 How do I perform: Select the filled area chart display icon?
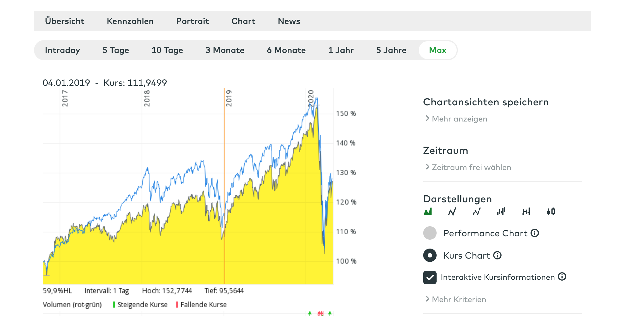pyautogui.click(x=428, y=212)
